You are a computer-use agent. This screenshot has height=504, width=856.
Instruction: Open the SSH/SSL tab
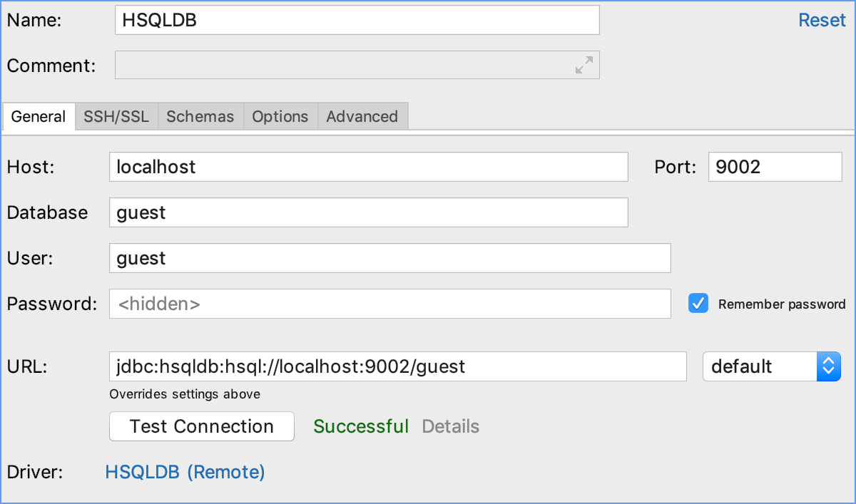coord(116,117)
